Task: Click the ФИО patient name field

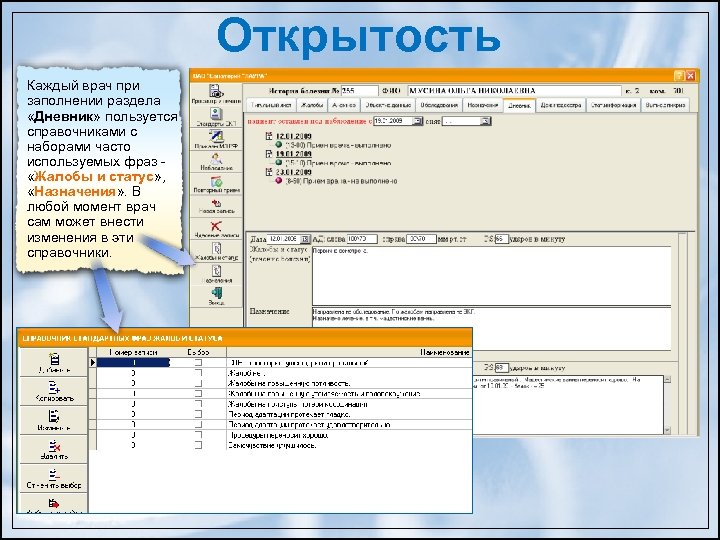Action: point(514,91)
